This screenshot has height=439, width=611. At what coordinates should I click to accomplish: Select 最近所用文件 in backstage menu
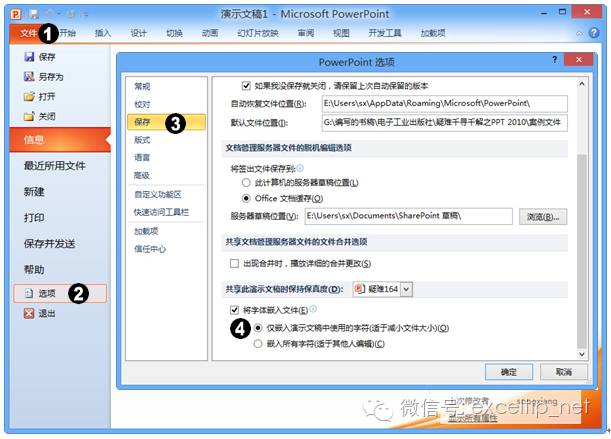[x=55, y=166]
